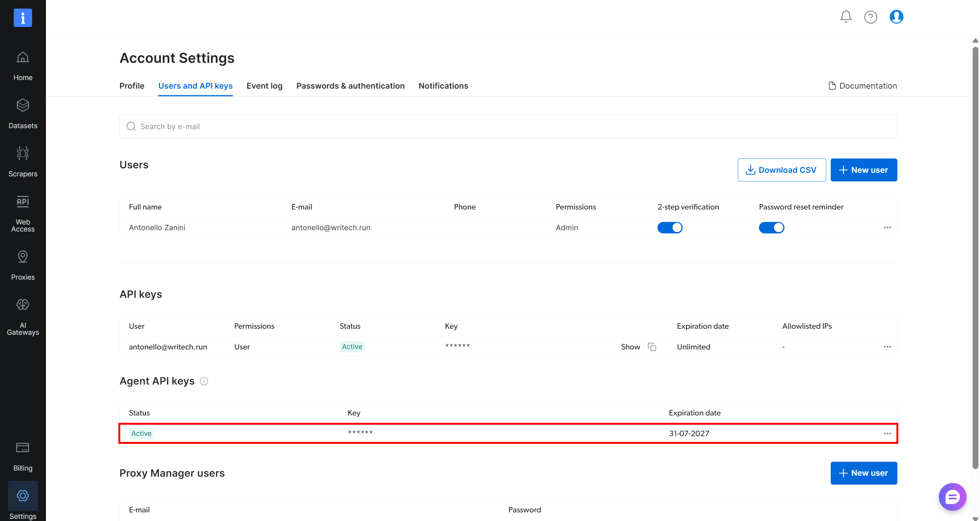980x521 pixels.
Task: Open the Documentation link
Action: pos(863,86)
